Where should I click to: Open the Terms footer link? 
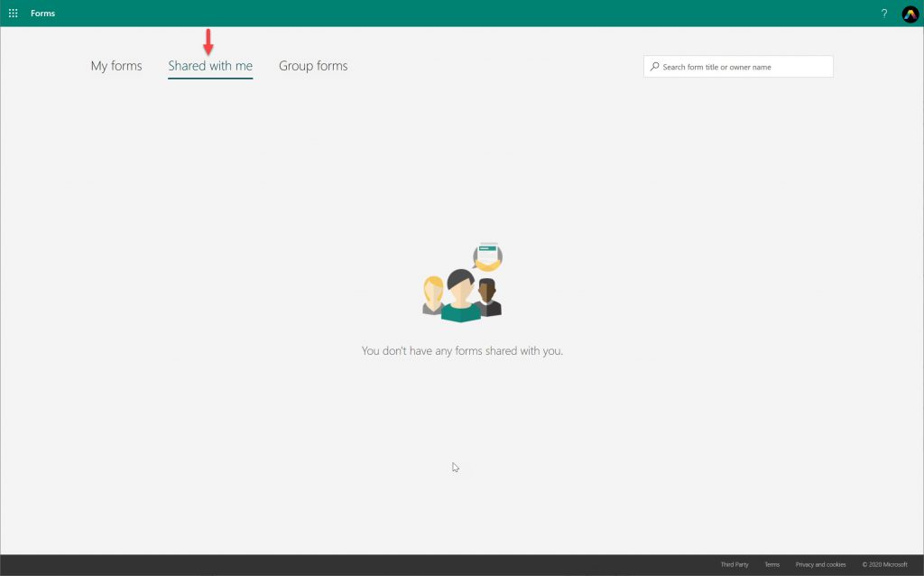coord(772,565)
